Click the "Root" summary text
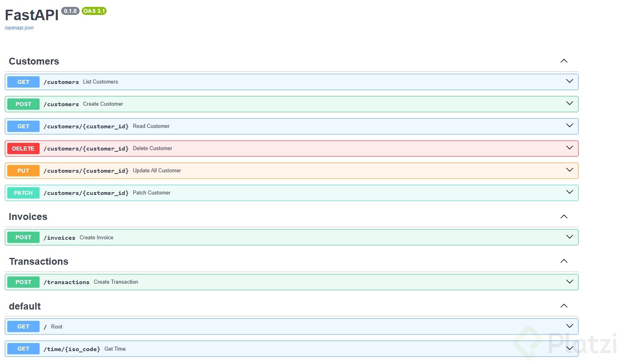Viewport: 623px width, 364px height. [x=57, y=326]
